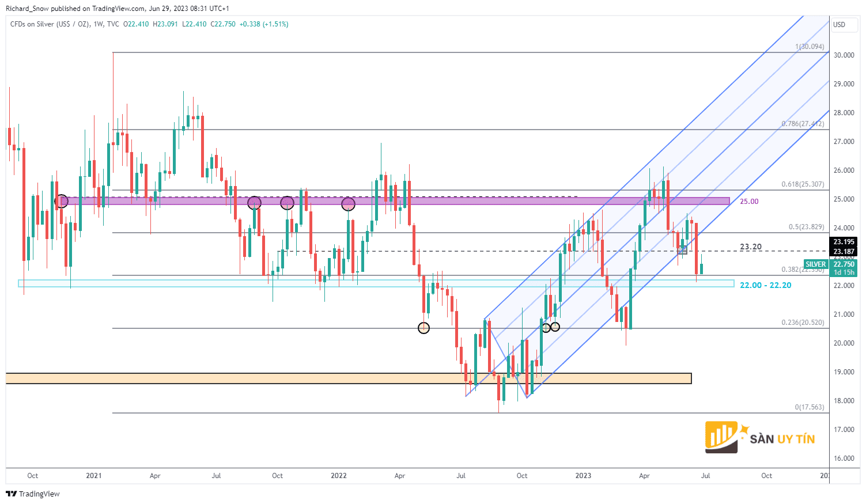Click the 0.786(27.412) Fibonacci label

(803, 124)
